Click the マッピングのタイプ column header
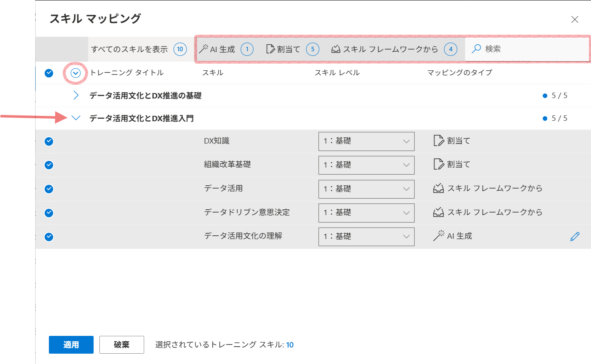This screenshot has height=364, width=591. pos(460,73)
